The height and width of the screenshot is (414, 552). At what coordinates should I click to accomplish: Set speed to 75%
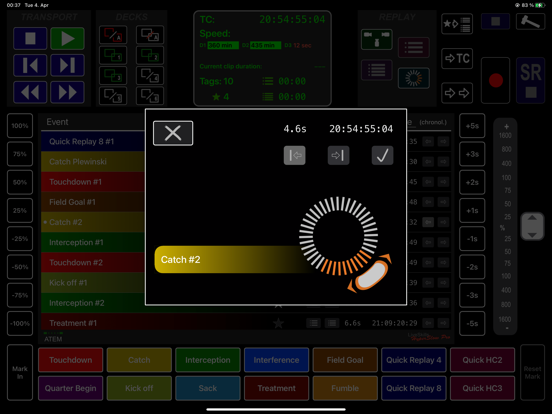coord(20,154)
